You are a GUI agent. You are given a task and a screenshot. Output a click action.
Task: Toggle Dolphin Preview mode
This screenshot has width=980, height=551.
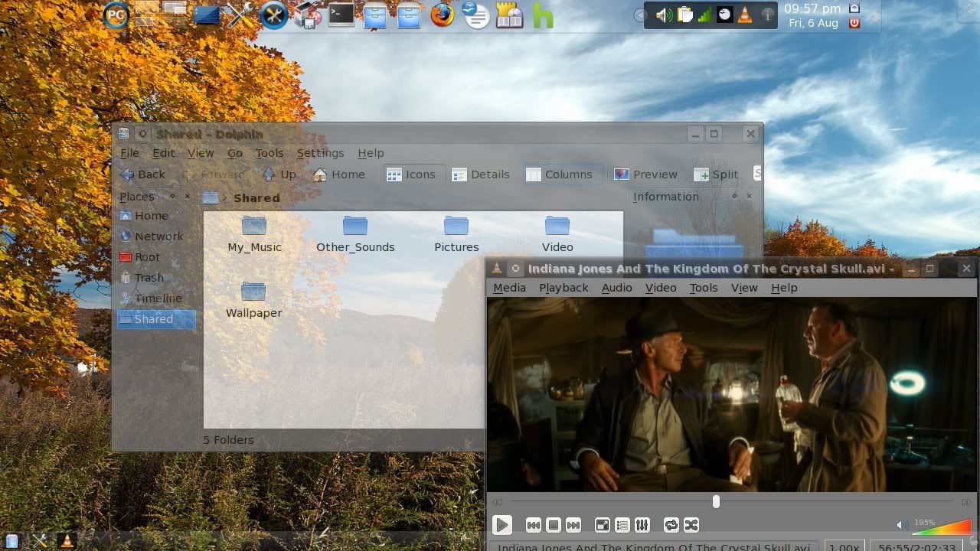(x=645, y=174)
